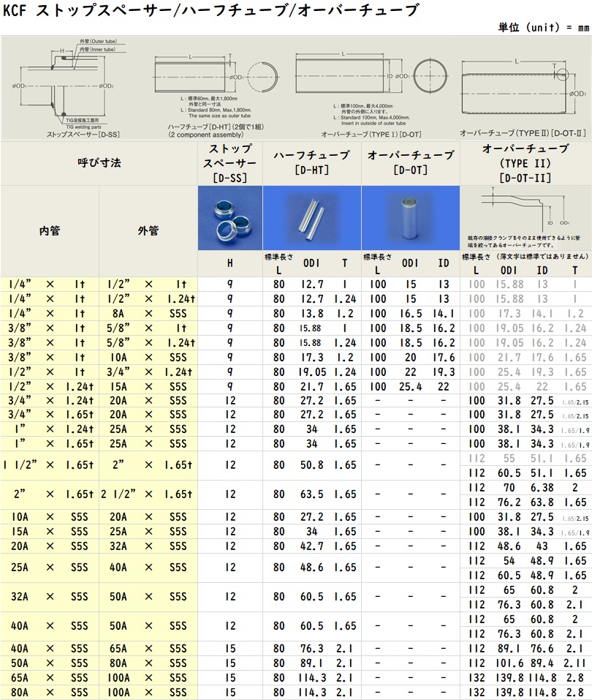Click the '単位 (unit) = mm' label
Image resolution: width=592 pixels, height=700 pixels.
pyautogui.click(x=543, y=27)
